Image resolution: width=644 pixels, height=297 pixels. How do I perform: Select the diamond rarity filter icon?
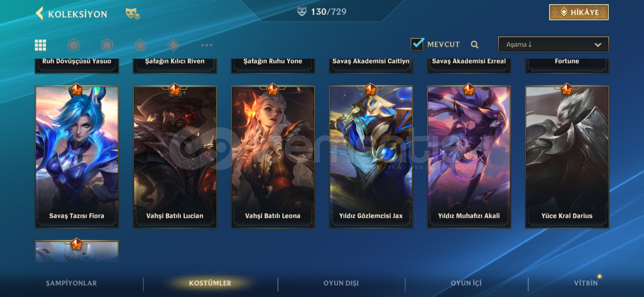174,45
